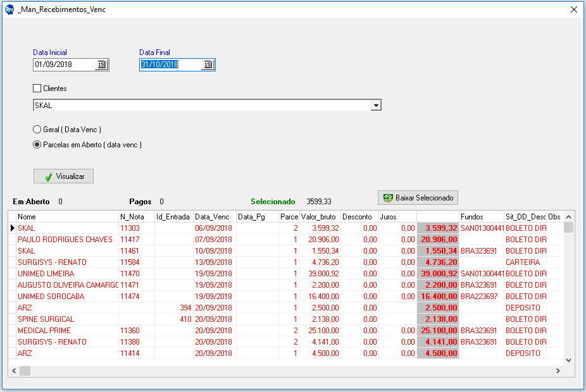
Task: Select Parcelas em Aberto radio option
Action: (x=37, y=145)
